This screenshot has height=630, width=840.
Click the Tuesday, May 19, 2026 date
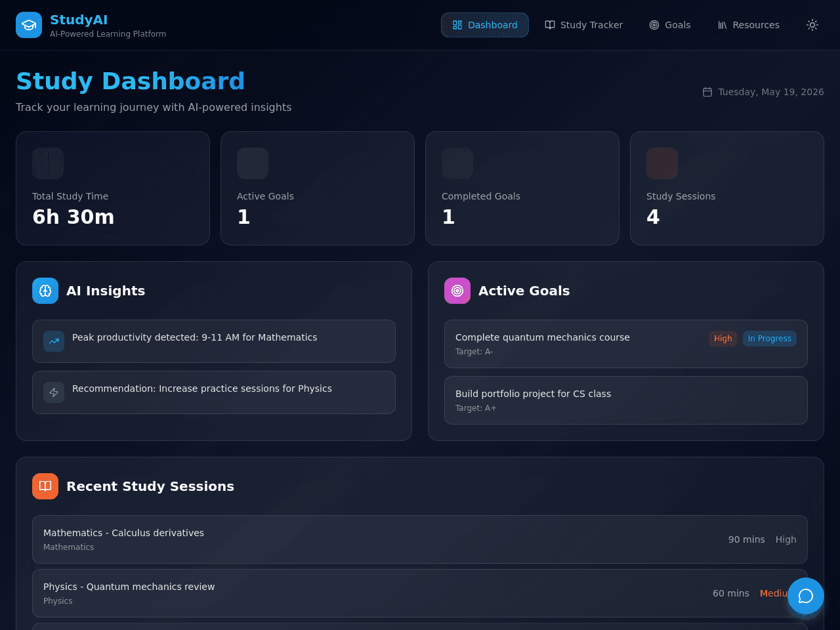pos(771,92)
